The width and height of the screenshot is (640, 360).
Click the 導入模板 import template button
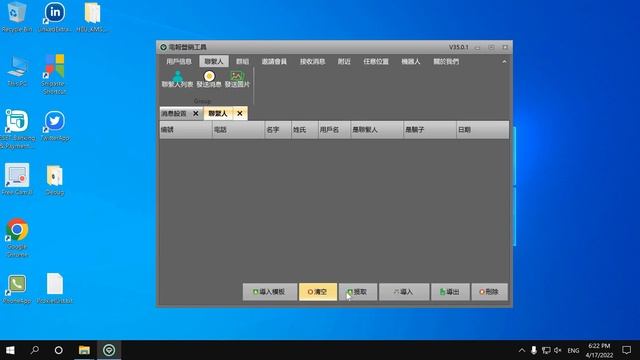270,292
